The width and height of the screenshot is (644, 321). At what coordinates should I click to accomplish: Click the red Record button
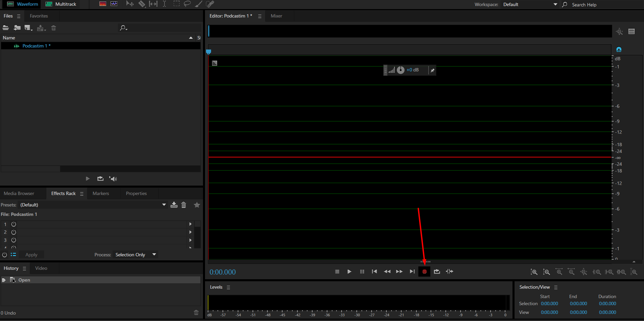[424, 271]
